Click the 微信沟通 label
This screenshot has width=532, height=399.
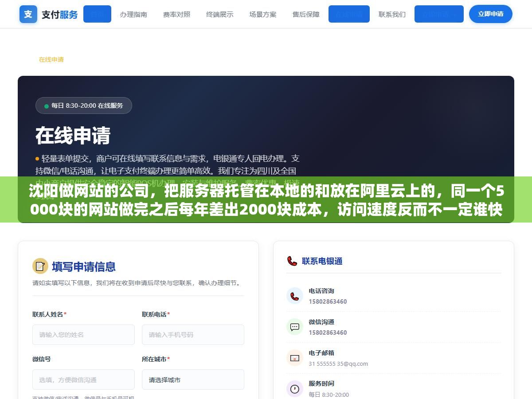pyautogui.click(x=321, y=322)
